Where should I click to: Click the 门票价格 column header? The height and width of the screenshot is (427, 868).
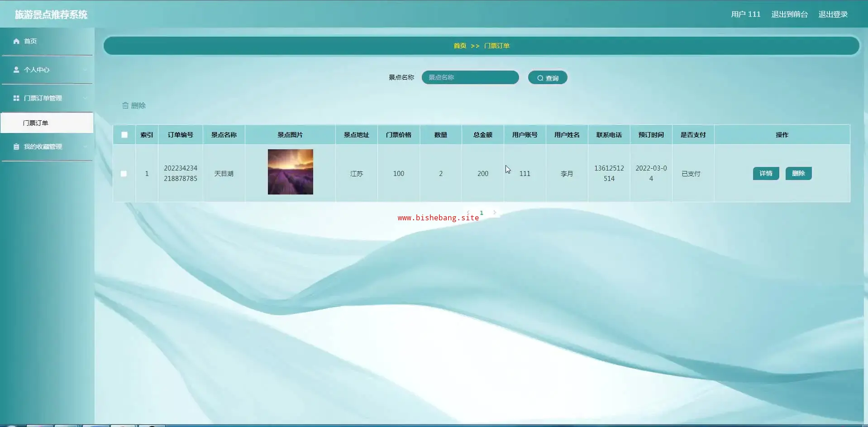[x=399, y=135]
